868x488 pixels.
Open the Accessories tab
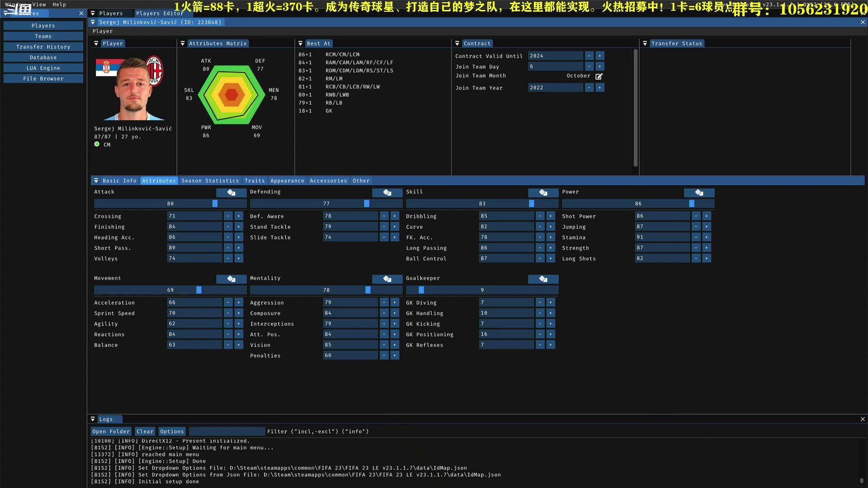(328, 181)
